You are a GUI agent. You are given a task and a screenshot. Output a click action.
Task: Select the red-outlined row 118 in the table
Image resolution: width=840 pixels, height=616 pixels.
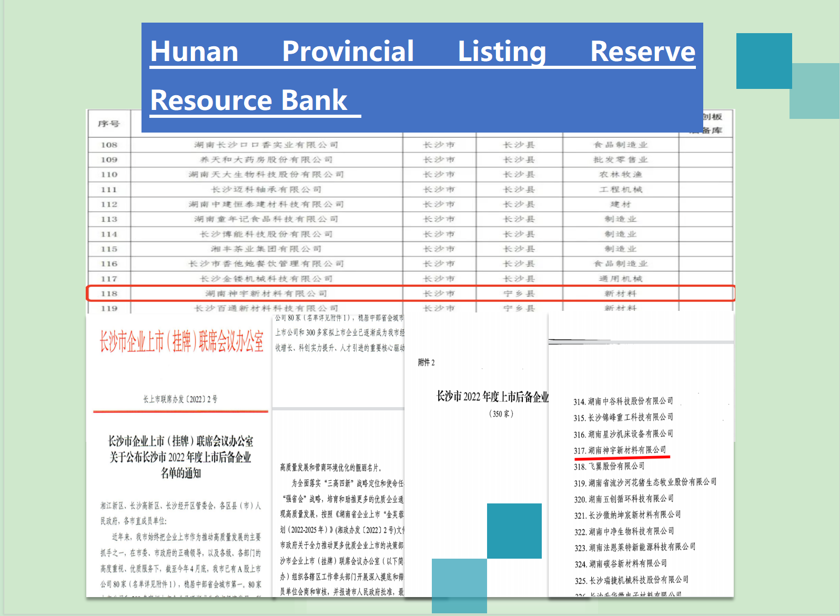(410, 294)
